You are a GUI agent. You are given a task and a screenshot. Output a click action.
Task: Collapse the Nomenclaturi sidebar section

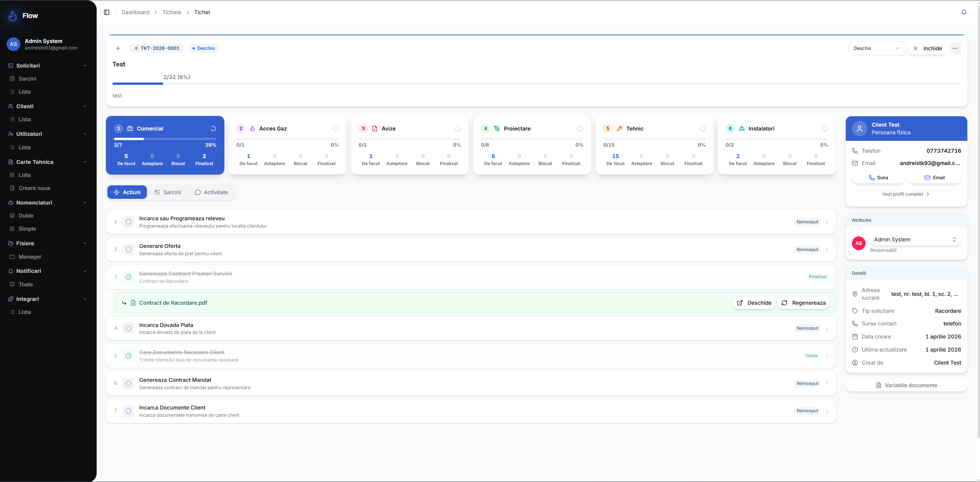(x=84, y=203)
